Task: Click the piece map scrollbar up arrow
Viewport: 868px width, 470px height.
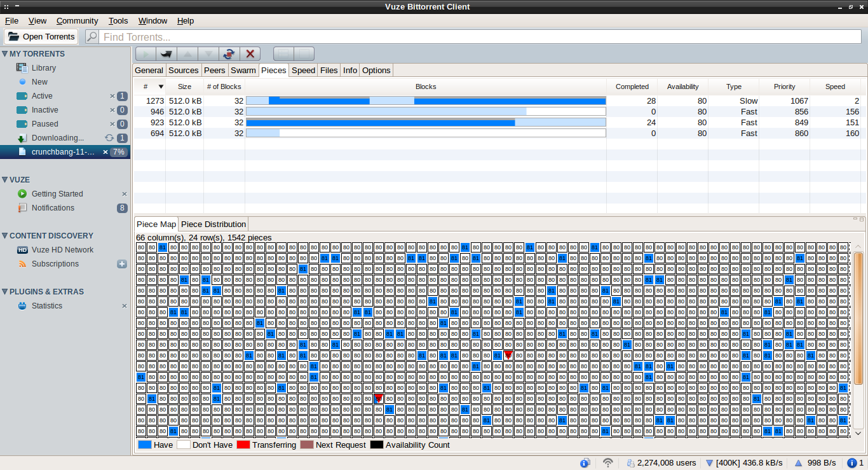Action: [858, 247]
